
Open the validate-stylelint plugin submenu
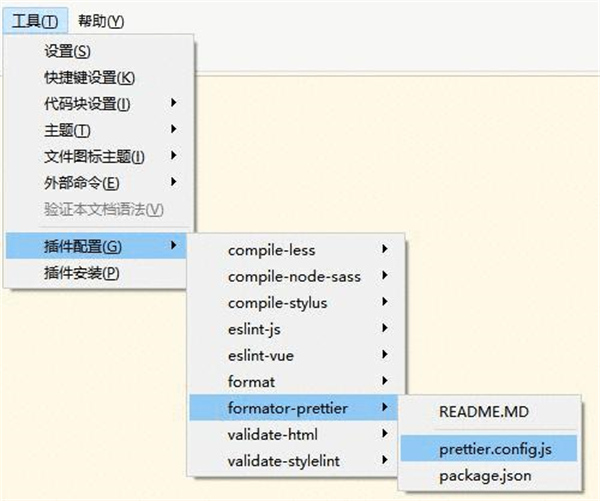point(293,461)
